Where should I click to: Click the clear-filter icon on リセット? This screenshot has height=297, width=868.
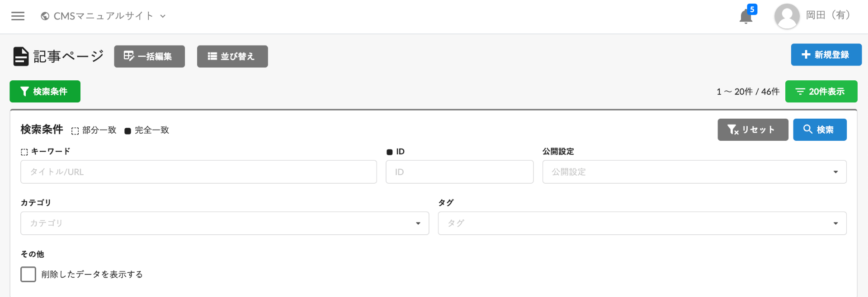[733, 130]
